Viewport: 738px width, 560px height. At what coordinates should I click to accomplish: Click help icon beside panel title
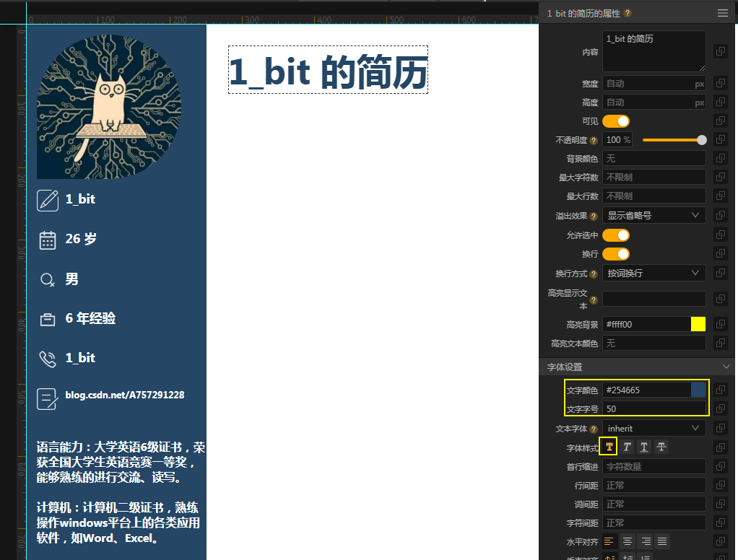click(x=628, y=13)
